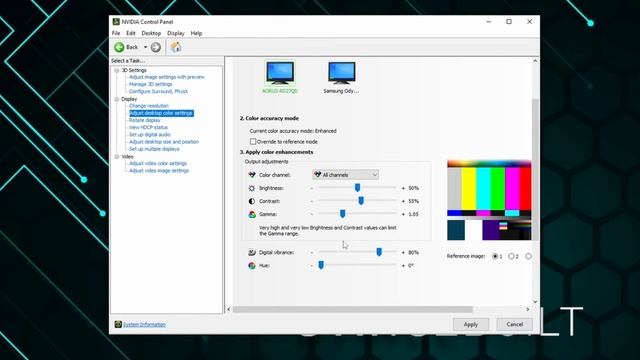Viewport: 640px width, 360px height.
Task: Click the Cancel button
Action: click(x=514, y=324)
